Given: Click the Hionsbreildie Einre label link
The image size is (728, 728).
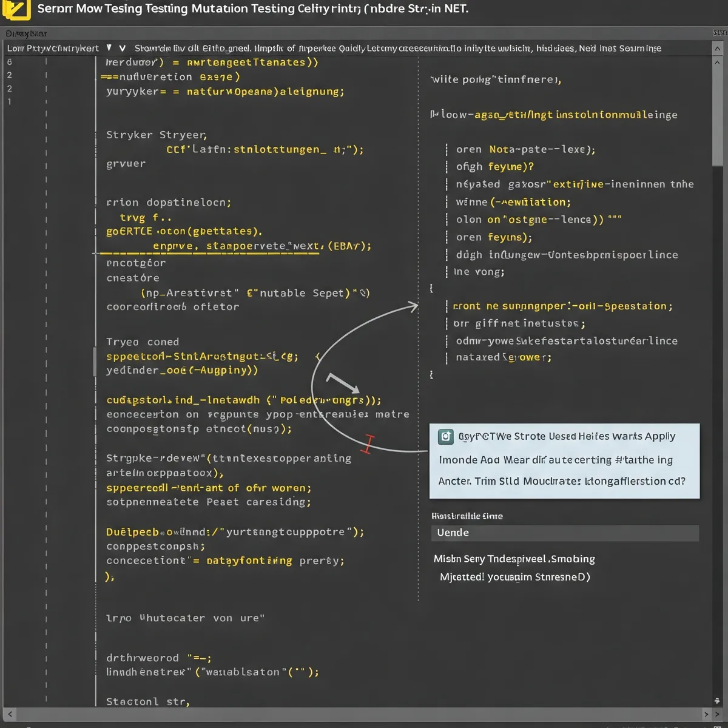Looking at the screenshot, I should (x=468, y=516).
